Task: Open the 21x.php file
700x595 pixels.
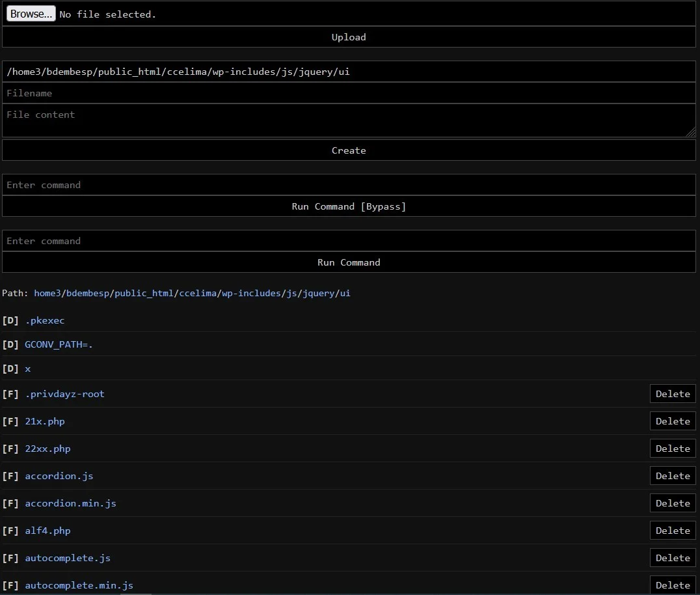Action: [44, 421]
